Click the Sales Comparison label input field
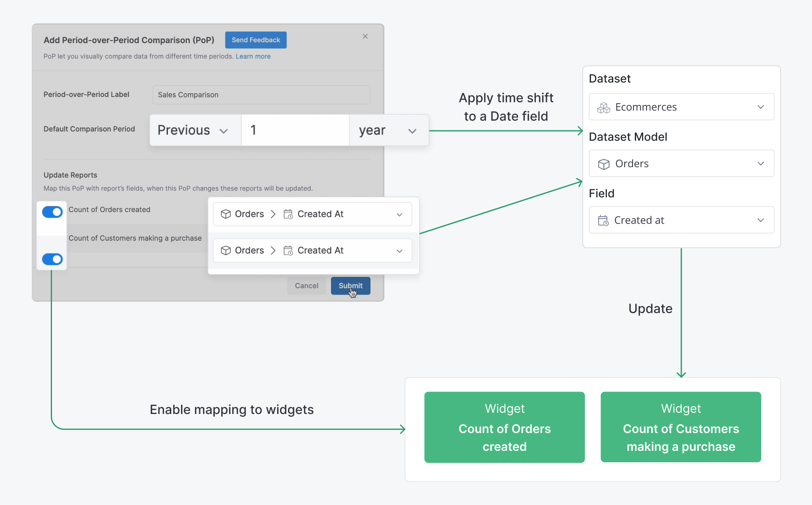812x505 pixels. click(261, 95)
